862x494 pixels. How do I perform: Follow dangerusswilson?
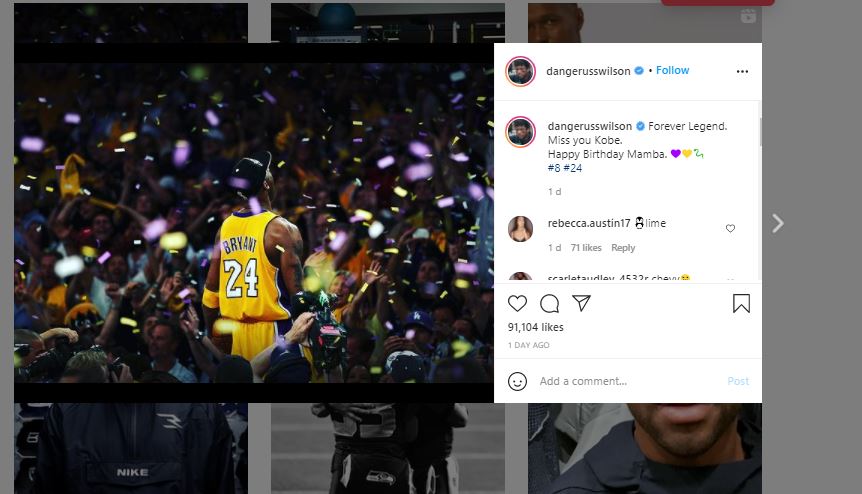[x=672, y=70]
